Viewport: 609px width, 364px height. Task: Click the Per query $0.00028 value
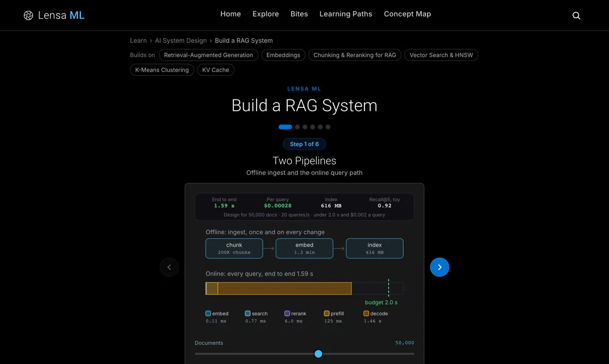point(278,205)
